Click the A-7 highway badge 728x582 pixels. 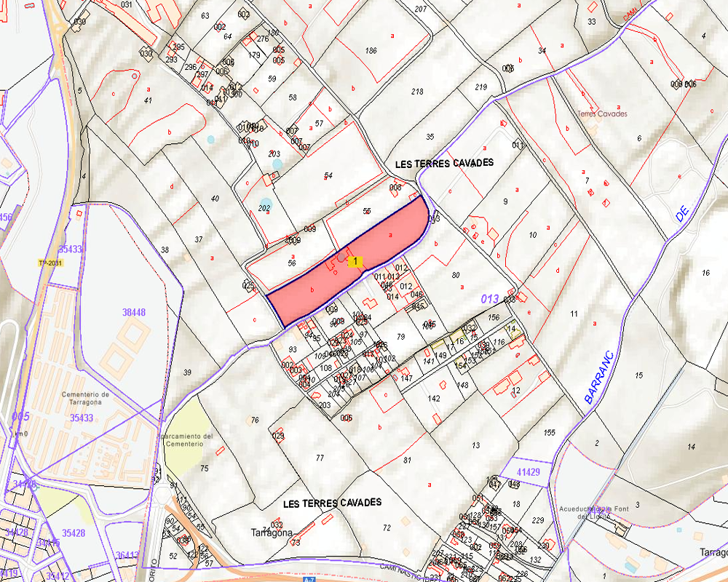(x=310, y=580)
